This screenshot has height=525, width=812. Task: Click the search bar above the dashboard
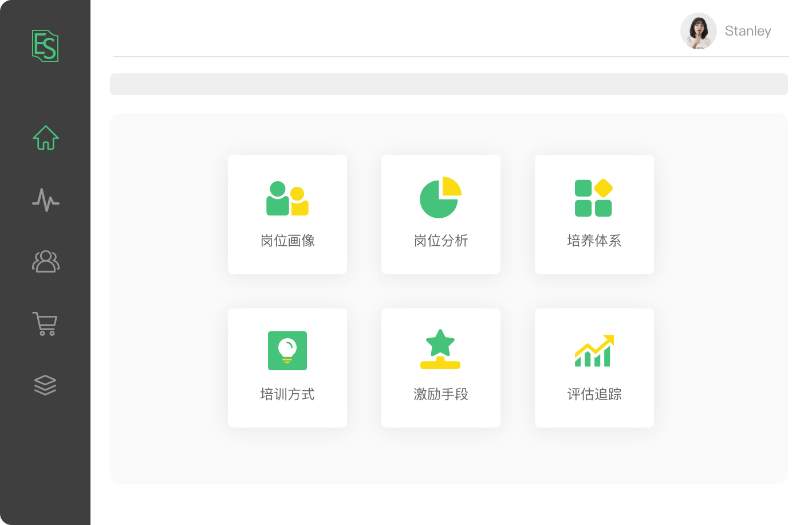click(450, 84)
